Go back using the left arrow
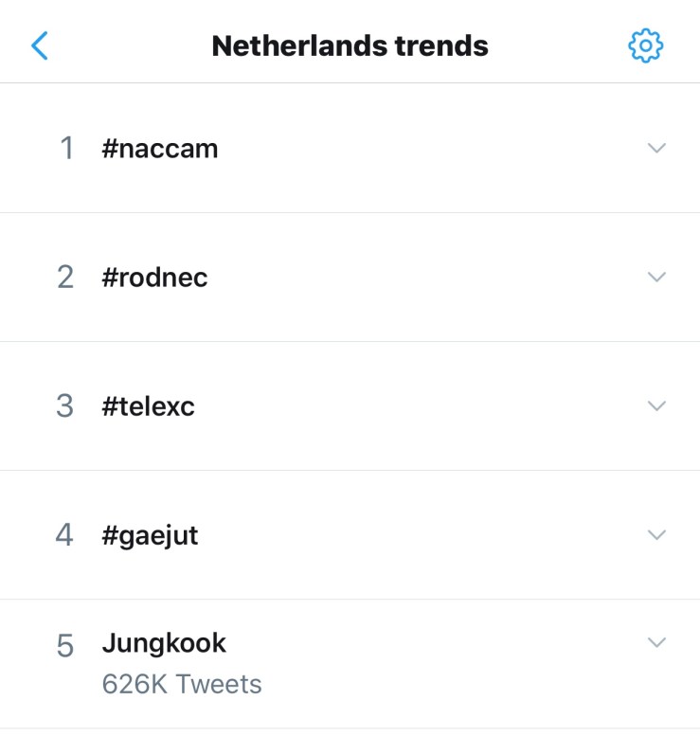Viewport: 700px width, 736px height. pyautogui.click(x=40, y=45)
